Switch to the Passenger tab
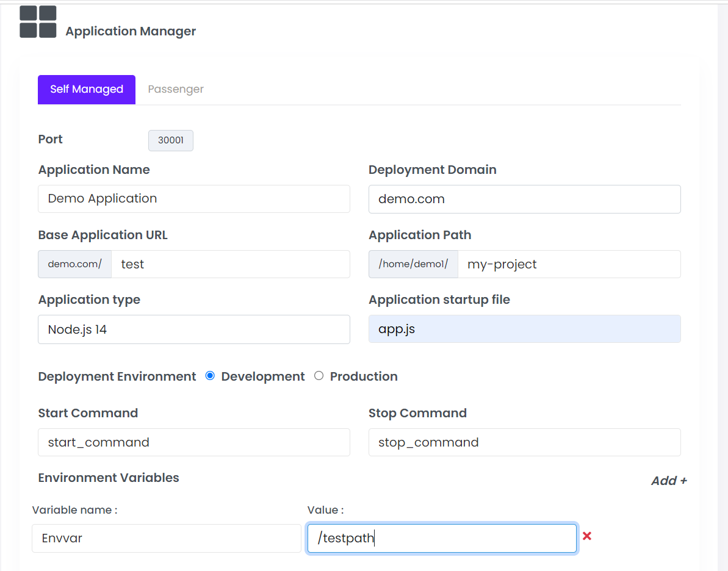The image size is (728, 571). point(176,89)
